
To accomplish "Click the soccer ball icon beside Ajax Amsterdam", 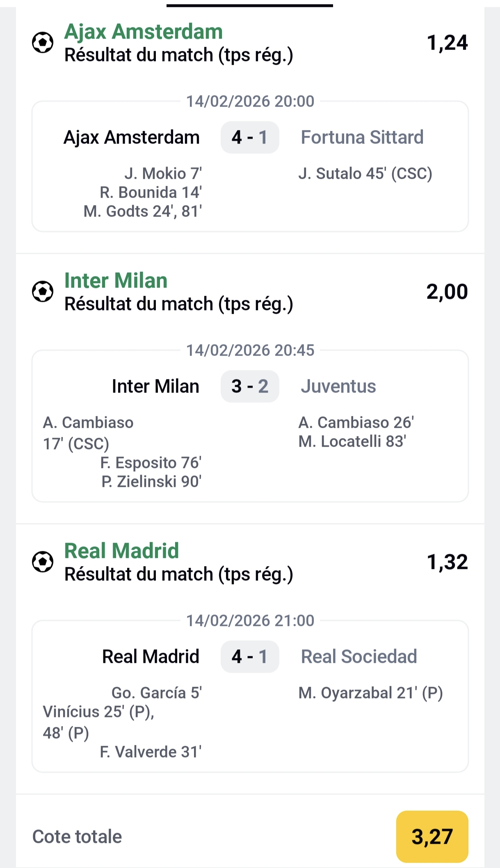I will (x=43, y=42).
